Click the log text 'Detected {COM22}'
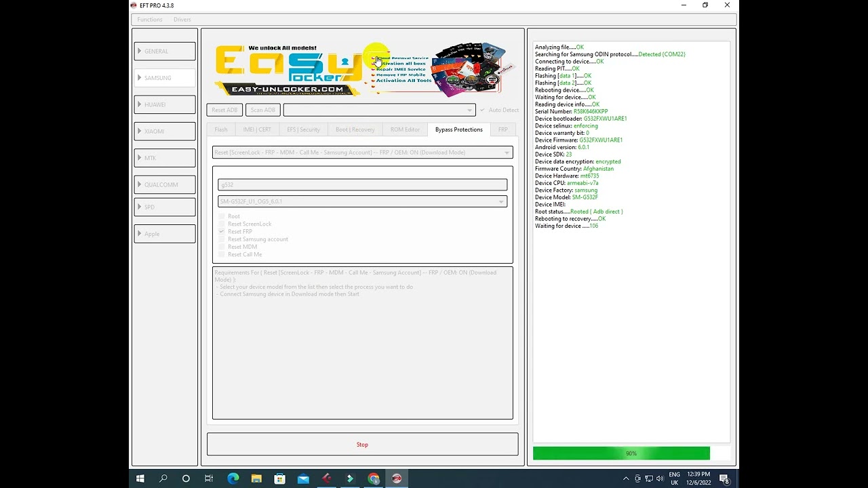Screen dimensions: 868x488 (662, 54)
